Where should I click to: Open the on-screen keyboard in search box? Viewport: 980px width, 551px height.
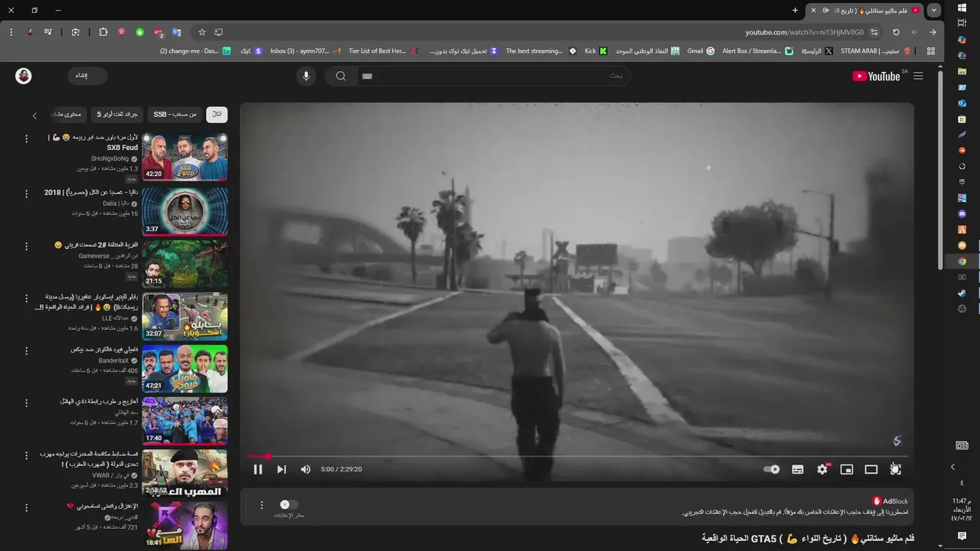[x=367, y=76]
